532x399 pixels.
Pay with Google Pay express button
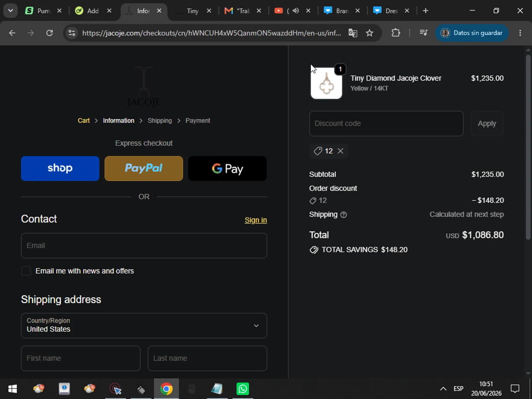[227, 168]
